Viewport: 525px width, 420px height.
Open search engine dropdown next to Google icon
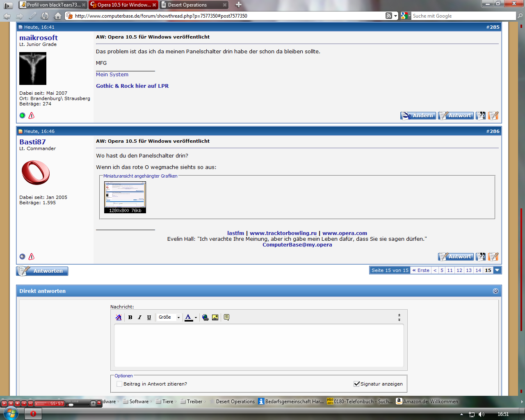(409, 16)
